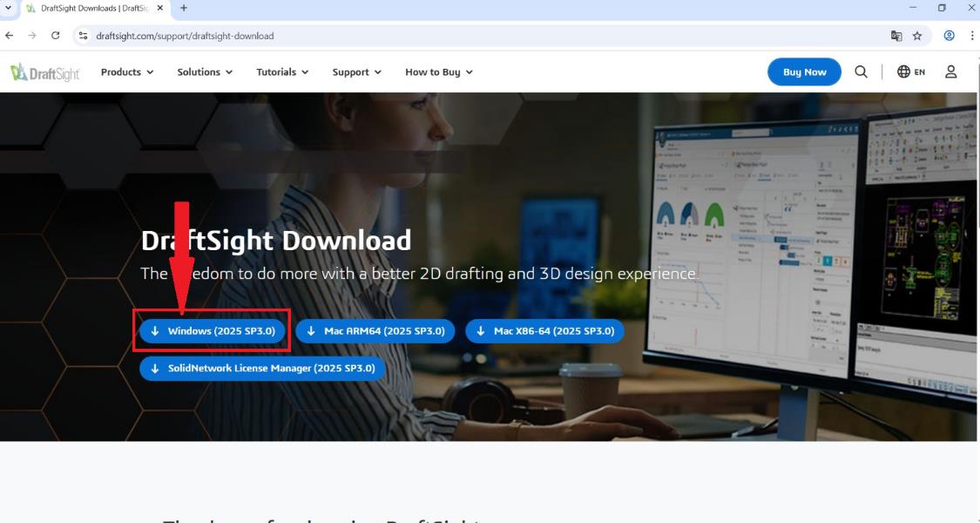Viewport: 980px width, 523px height.
Task: Download Mac X86-64 (2025 SP3.0)
Action: point(545,331)
